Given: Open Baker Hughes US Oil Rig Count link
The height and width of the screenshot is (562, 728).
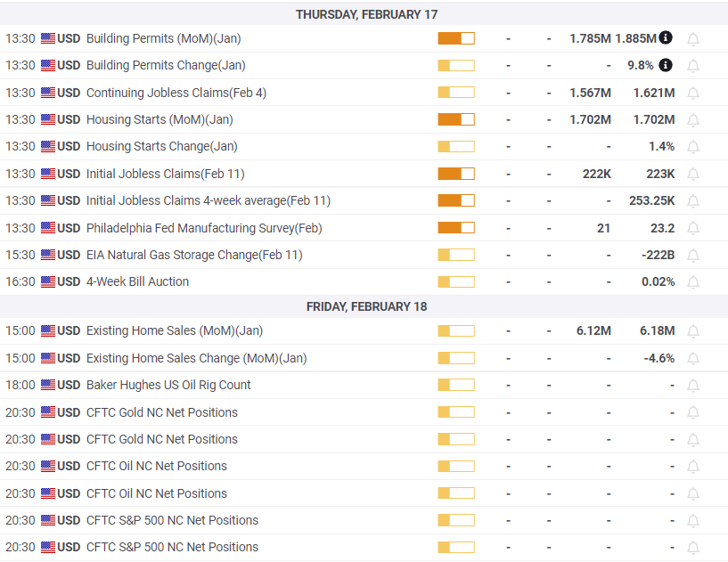Looking at the screenshot, I should (168, 385).
